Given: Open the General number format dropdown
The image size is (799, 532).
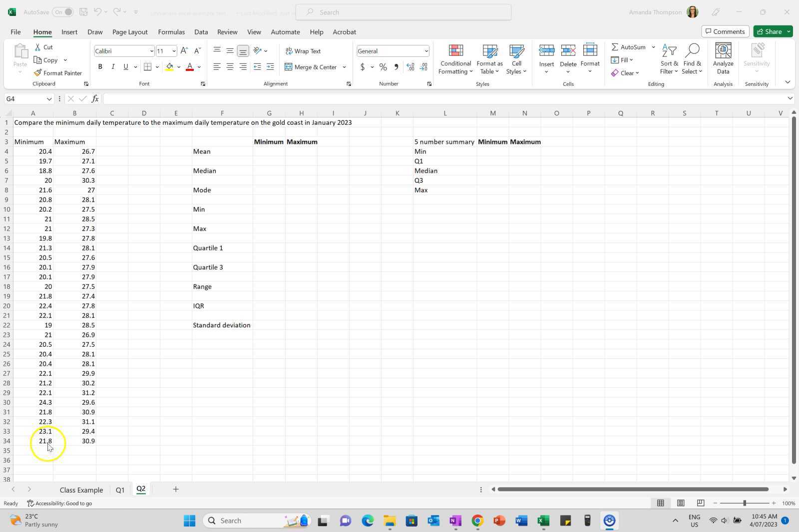Looking at the screenshot, I should point(425,51).
